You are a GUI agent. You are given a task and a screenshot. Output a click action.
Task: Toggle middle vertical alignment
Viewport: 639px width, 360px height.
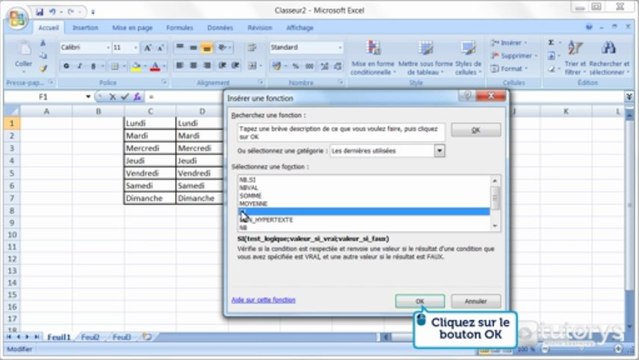pos(193,47)
